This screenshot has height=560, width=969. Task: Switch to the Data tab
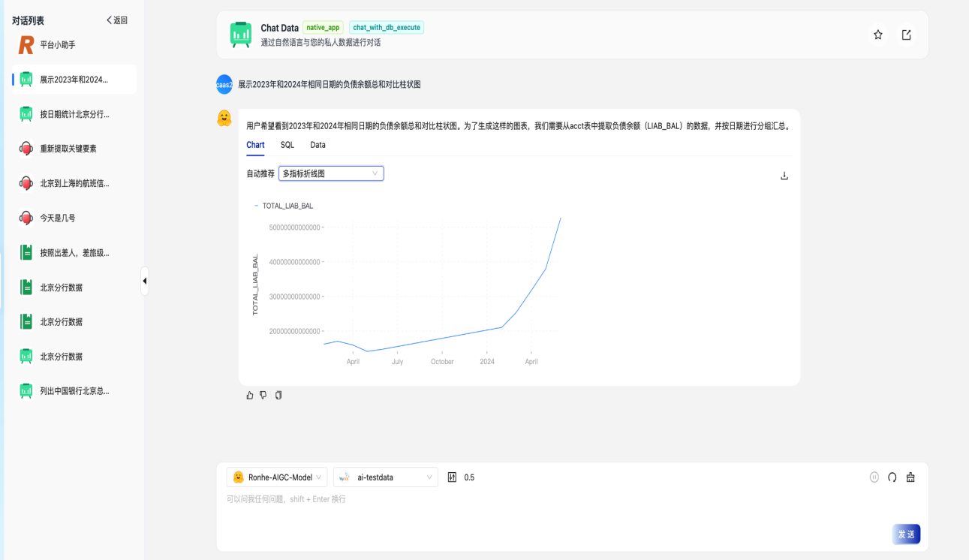tap(317, 145)
